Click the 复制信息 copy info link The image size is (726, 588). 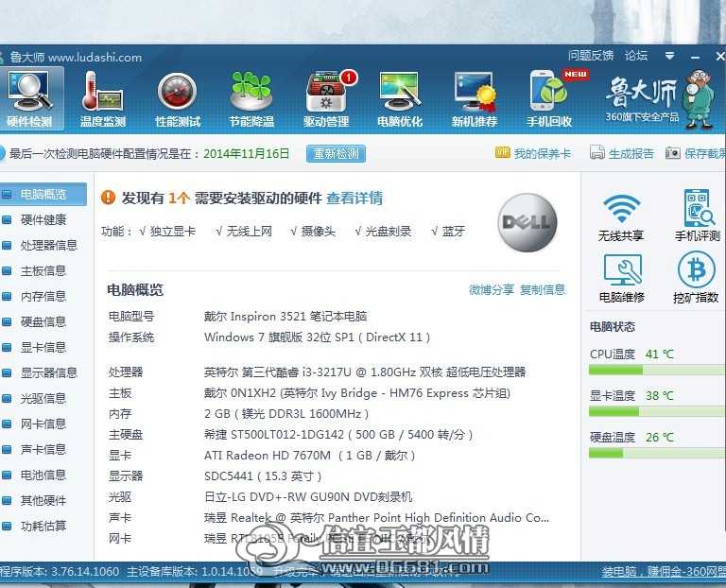[x=543, y=290]
